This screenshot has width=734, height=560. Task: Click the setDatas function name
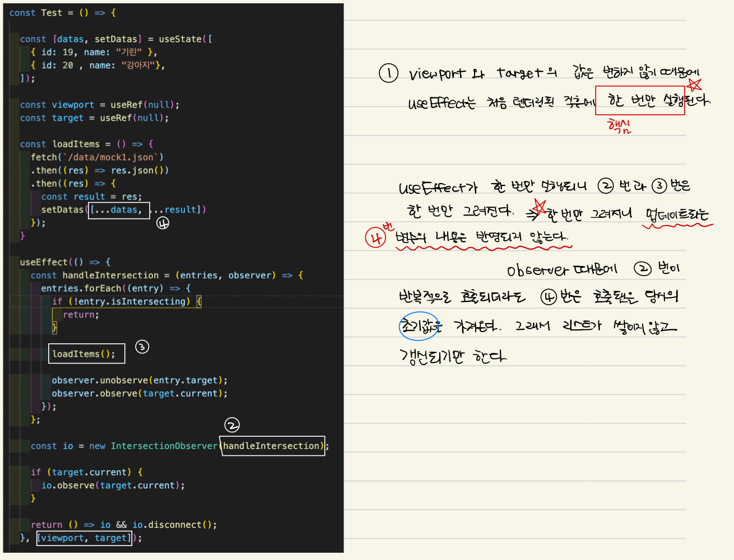(x=62, y=209)
